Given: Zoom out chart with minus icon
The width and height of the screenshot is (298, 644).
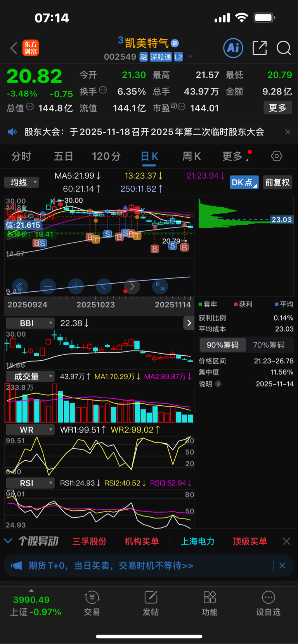Looking at the screenshot, I should 48,286.
